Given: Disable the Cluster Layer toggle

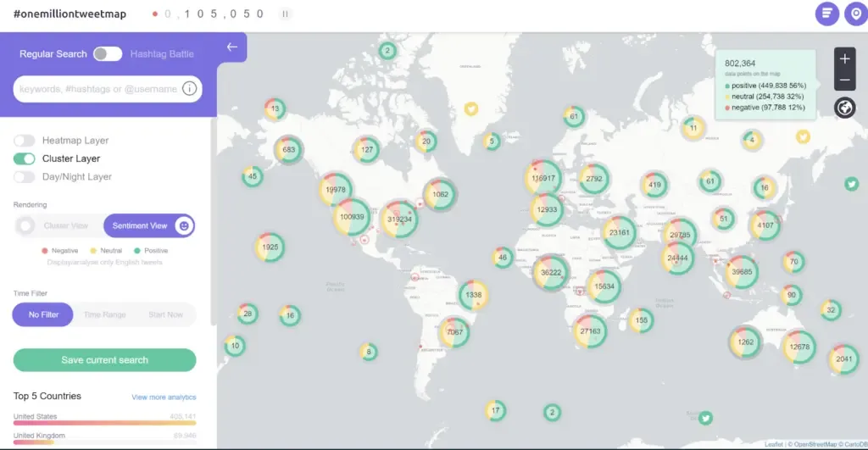Looking at the screenshot, I should click(x=25, y=158).
